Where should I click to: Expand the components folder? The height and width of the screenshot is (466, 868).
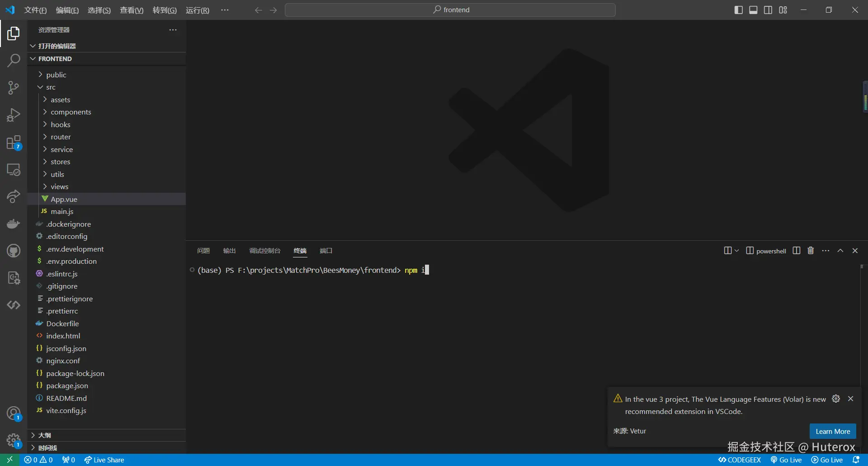coord(107,112)
